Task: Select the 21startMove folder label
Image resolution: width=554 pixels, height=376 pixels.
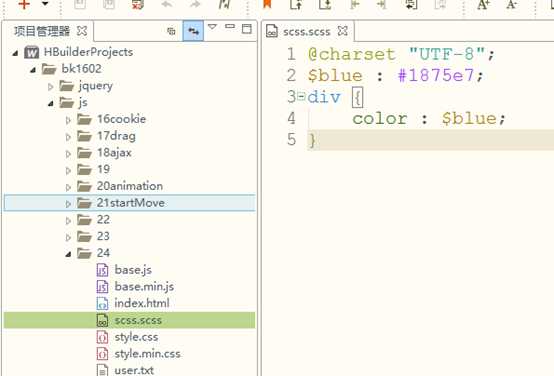Action: (131, 203)
